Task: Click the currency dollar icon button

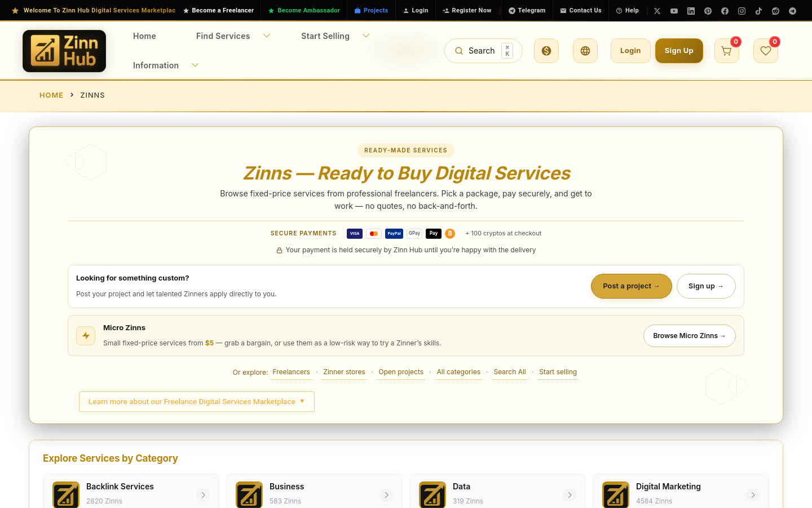Action: (546, 51)
